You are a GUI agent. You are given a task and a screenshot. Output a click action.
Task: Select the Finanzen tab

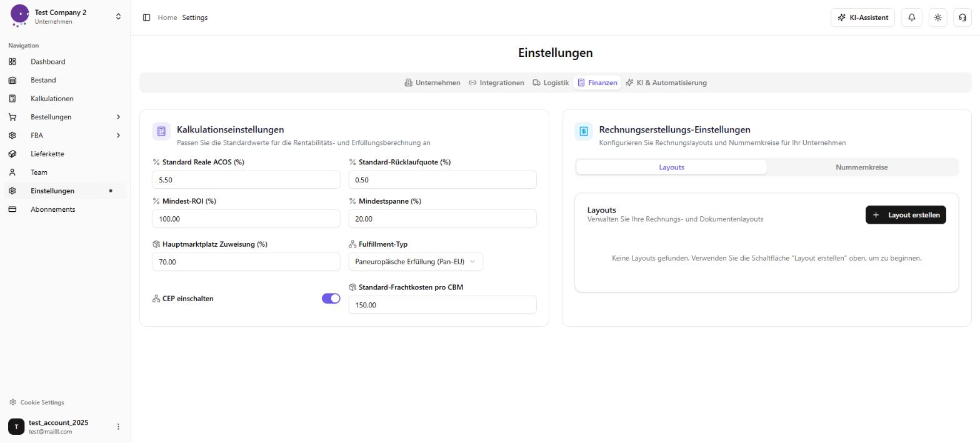click(597, 82)
